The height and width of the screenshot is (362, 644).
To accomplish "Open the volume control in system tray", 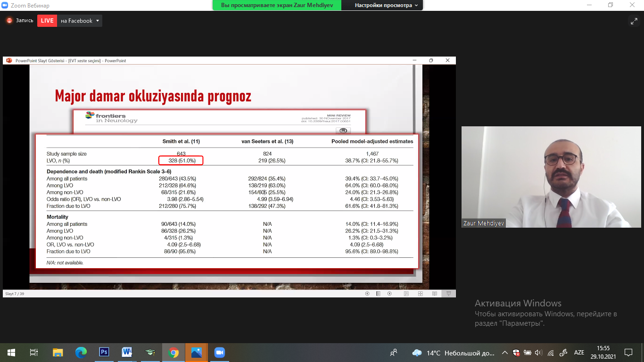I will click(x=538, y=353).
